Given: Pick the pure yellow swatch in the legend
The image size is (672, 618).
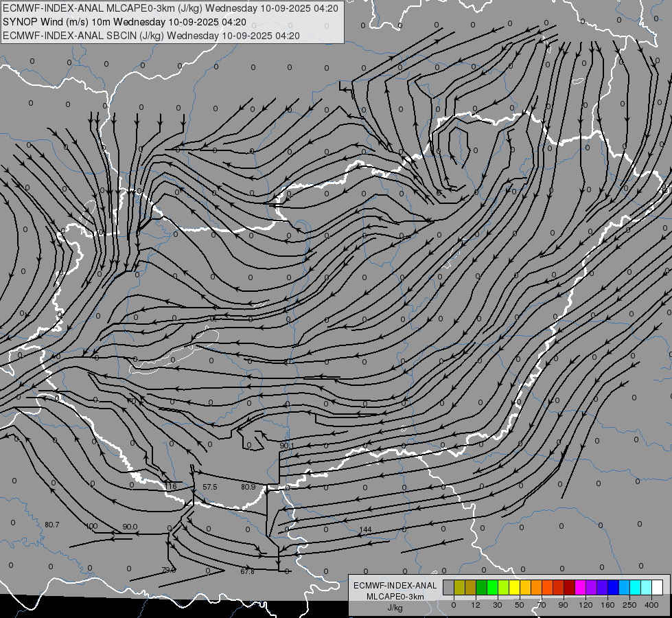Looking at the screenshot, I should (515, 587).
